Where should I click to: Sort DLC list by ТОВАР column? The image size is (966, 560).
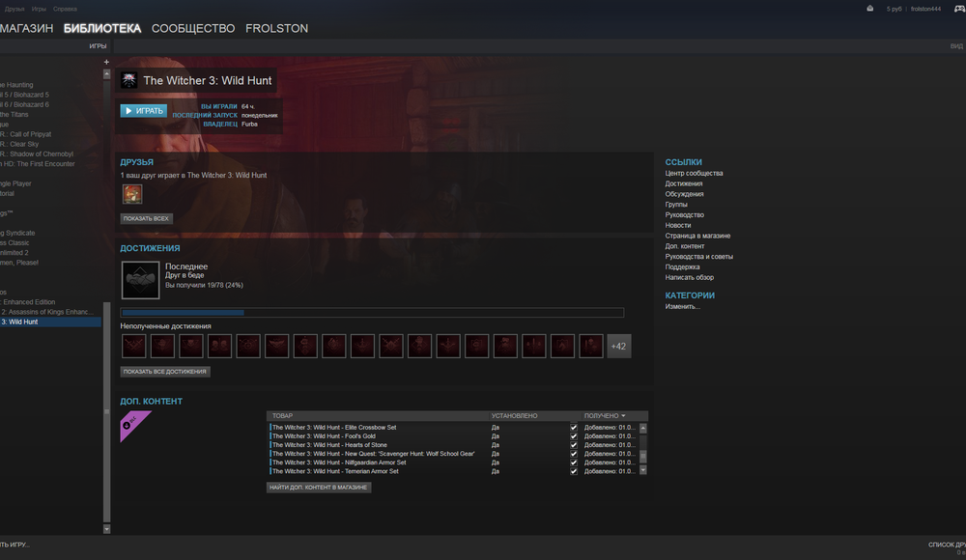[x=282, y=416]
